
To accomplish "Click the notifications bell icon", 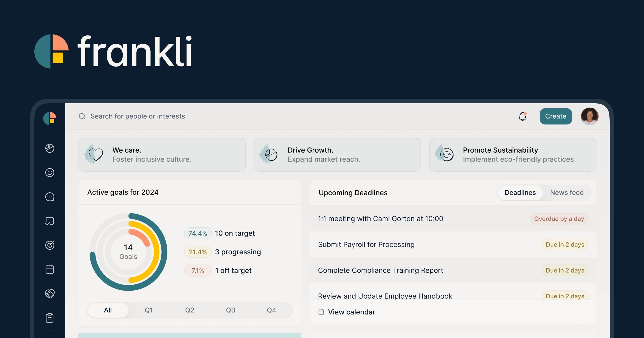I will [x=522, y=116].
